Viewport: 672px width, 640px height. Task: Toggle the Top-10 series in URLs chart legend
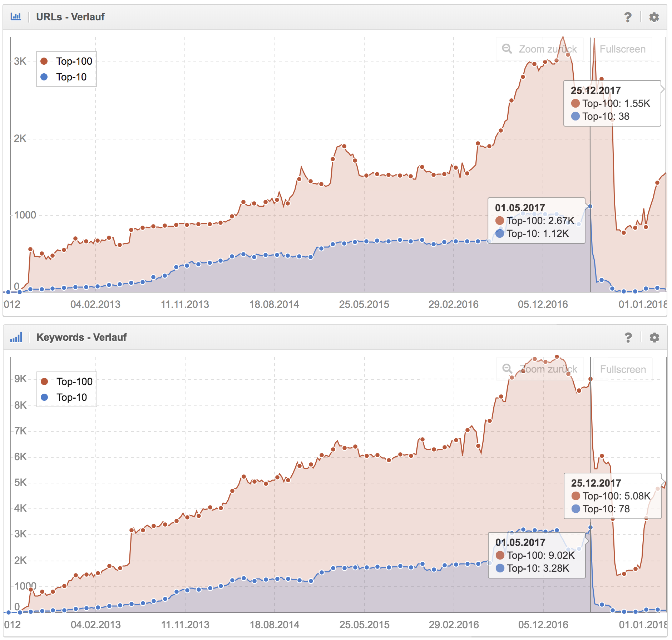pyautogui.click(x=71, y=77)
